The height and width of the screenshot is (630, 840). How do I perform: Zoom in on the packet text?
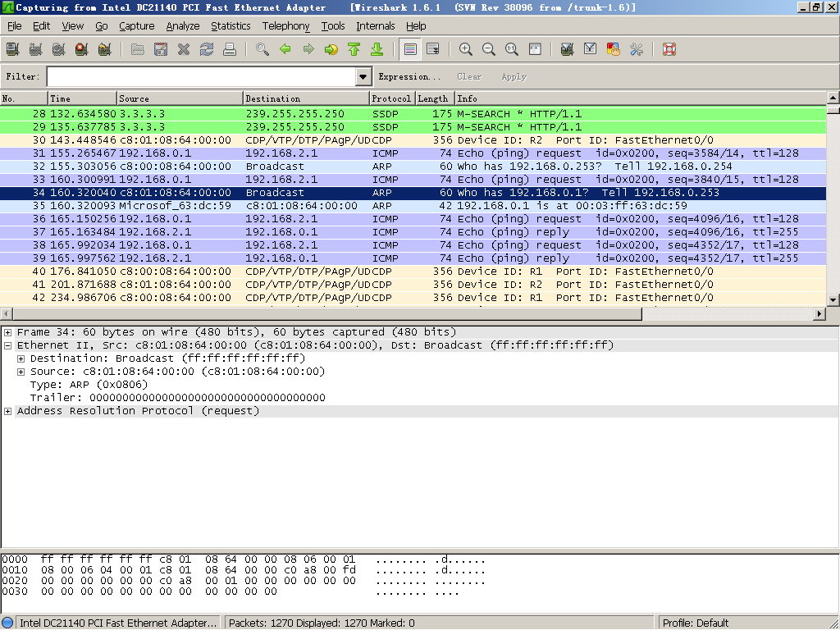point(466,49)
